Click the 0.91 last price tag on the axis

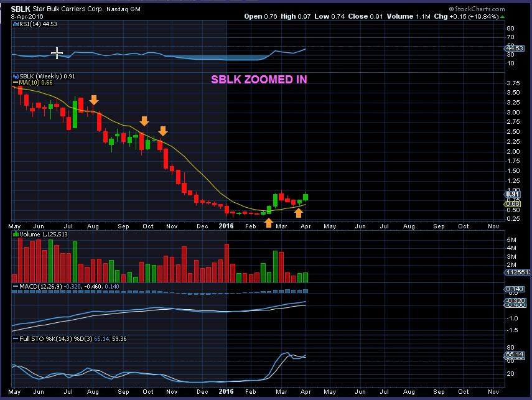click(x=513, y=195)
